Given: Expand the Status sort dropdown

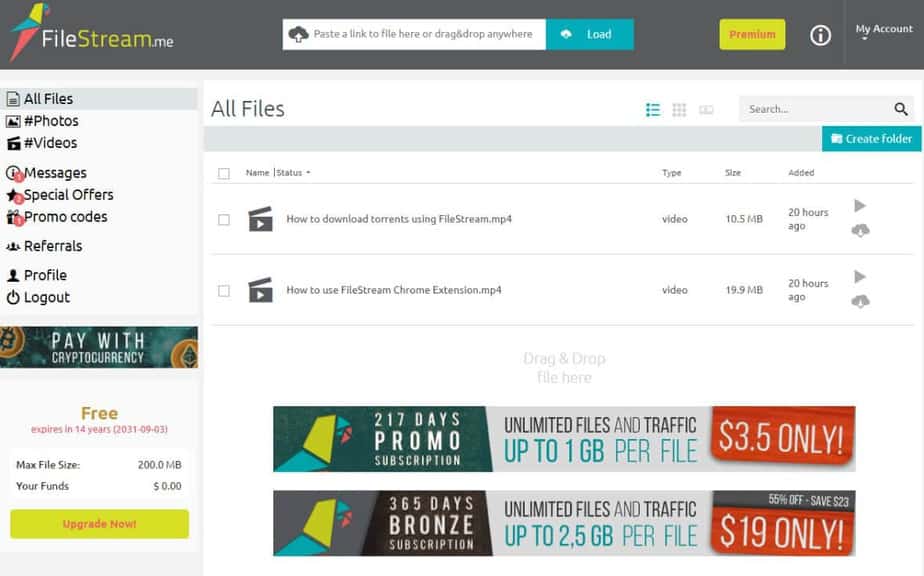Looking at the screenshot, I should click(x=293, y=173).
